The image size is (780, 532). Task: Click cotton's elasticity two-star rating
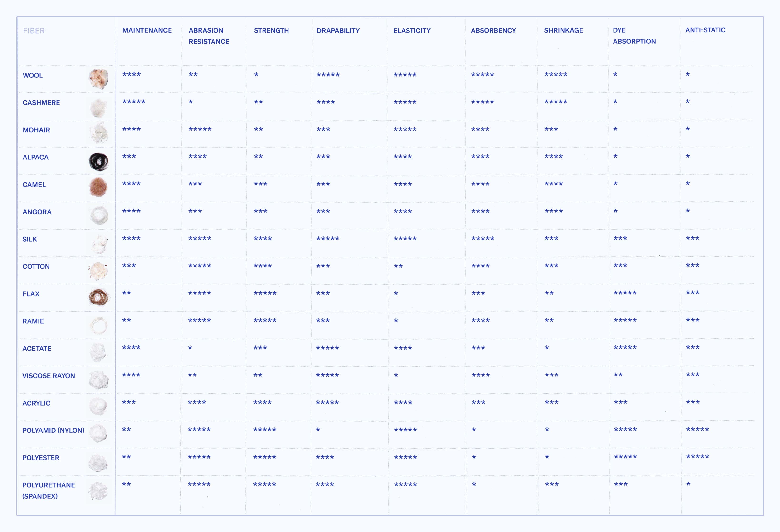[398, 266]
